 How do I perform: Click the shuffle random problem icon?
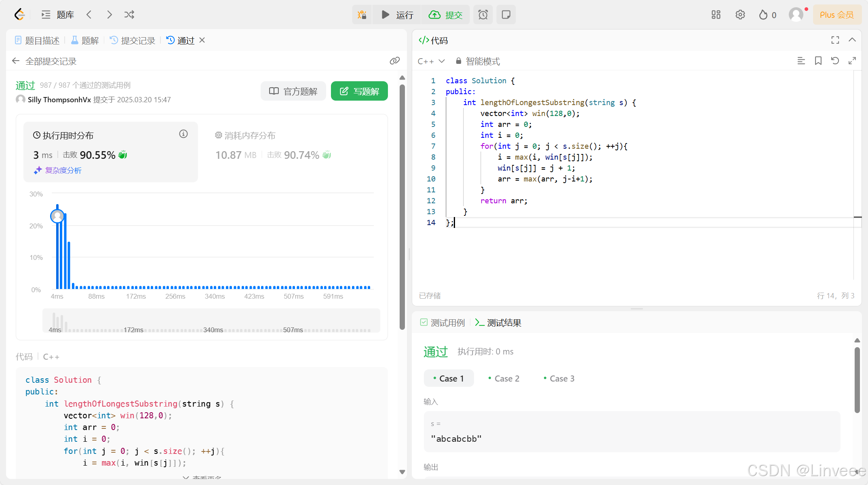(129, 15)
